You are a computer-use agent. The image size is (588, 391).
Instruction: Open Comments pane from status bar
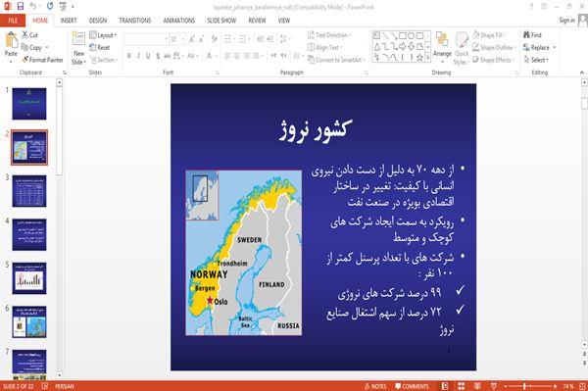tap(412, 386)
